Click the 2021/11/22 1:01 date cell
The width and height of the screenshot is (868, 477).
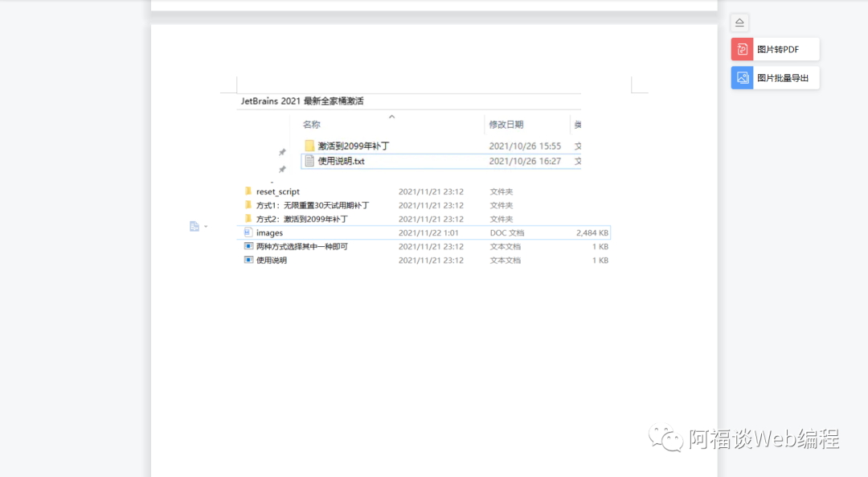coord(428,232)
